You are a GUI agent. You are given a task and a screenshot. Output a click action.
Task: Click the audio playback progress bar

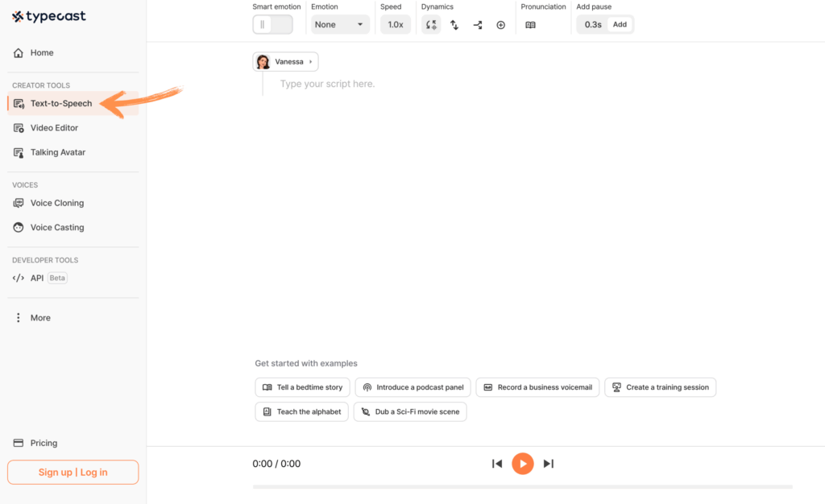(x=522, y=486)
